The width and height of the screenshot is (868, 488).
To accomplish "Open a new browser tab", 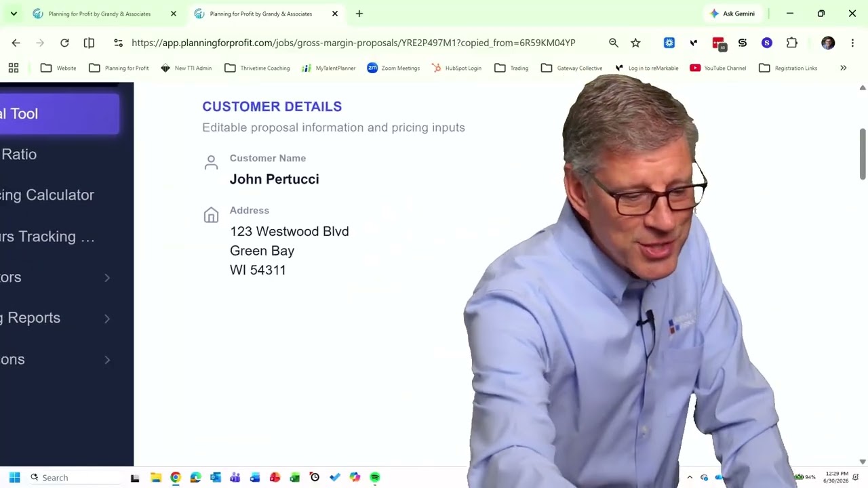I will (359, 14).
